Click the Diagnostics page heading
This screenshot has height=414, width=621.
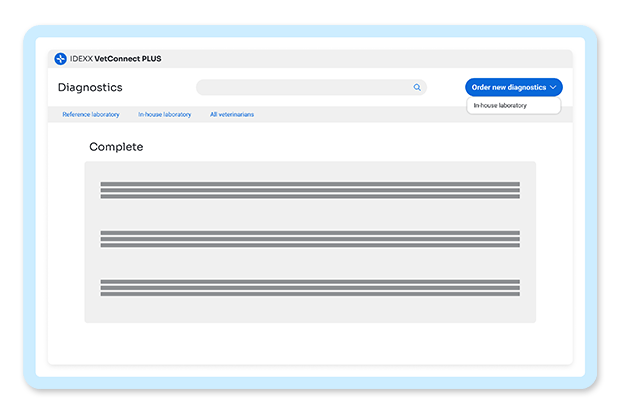[x=90, y=87]
